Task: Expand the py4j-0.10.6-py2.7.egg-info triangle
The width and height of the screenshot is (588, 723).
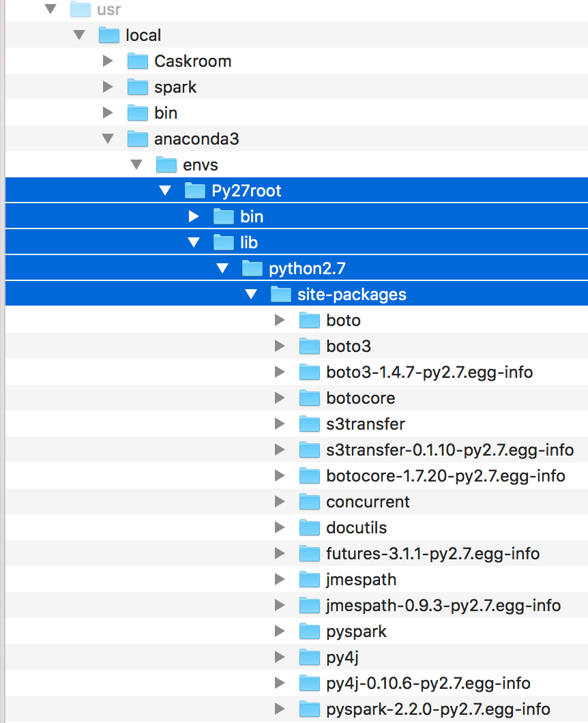Action: click(280, 683)
